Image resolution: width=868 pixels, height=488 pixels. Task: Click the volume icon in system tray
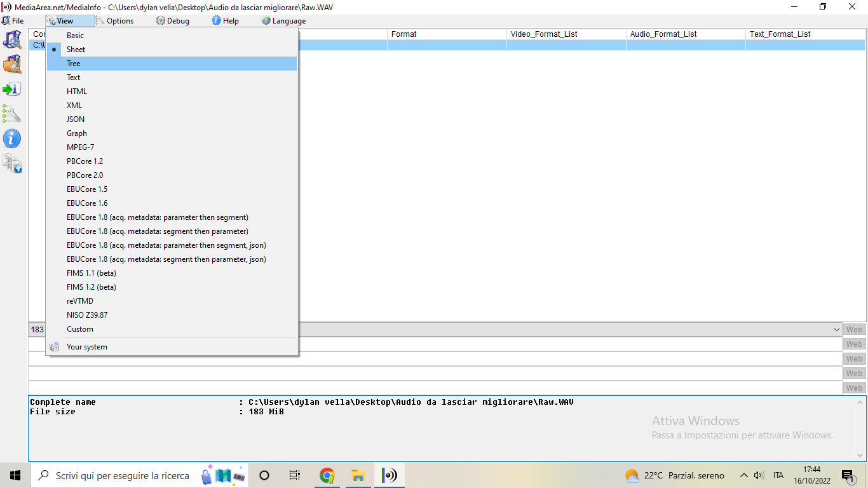pyautogui.click(x=759, y=475)
